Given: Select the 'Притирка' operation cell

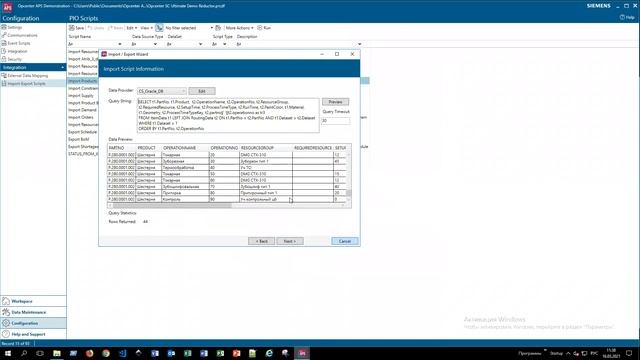Looking at the screenshot, I should tap(185, 193).
